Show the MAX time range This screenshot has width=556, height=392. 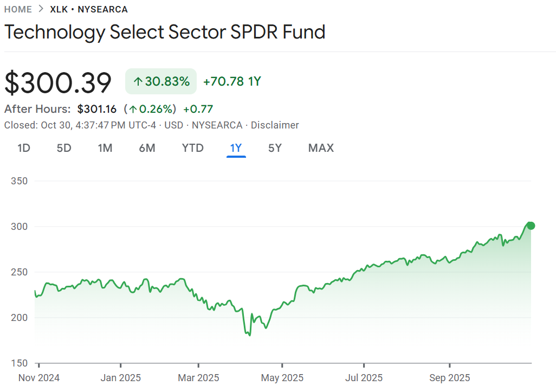coord(321,148)
